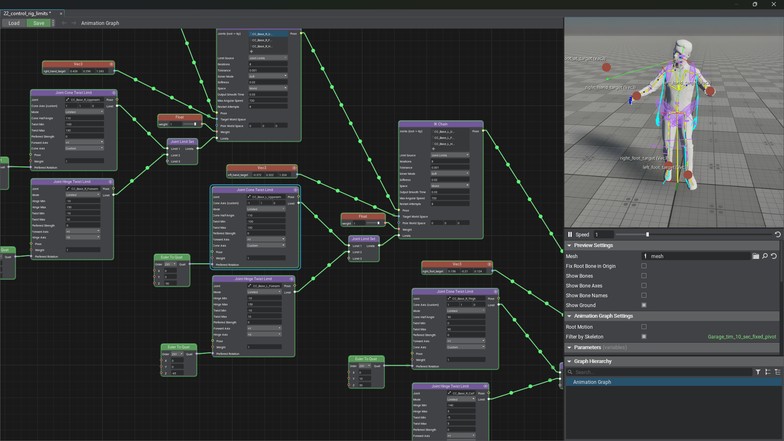
Task: Open the Graph Hierarchy filter funnel
Action: pyautogui.click(x=758, y=372)
